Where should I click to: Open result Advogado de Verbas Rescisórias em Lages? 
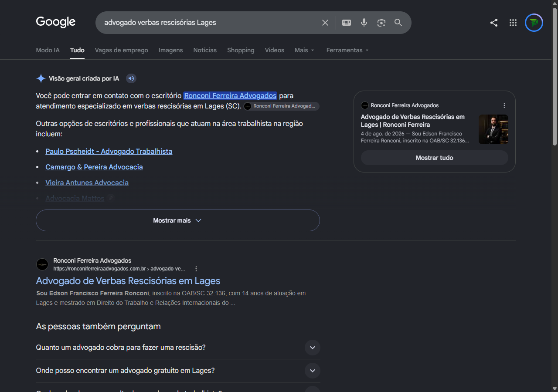[128, 281]
